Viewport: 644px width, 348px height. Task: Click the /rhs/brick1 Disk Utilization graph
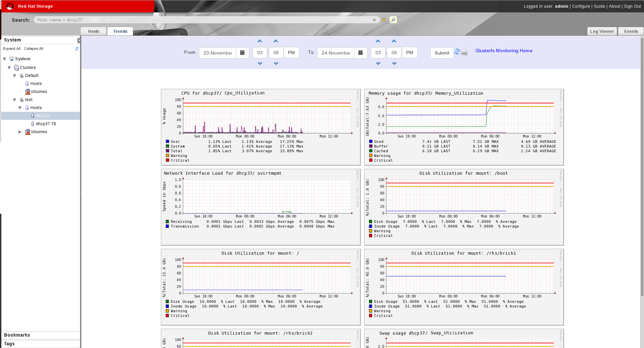[464, 287]
